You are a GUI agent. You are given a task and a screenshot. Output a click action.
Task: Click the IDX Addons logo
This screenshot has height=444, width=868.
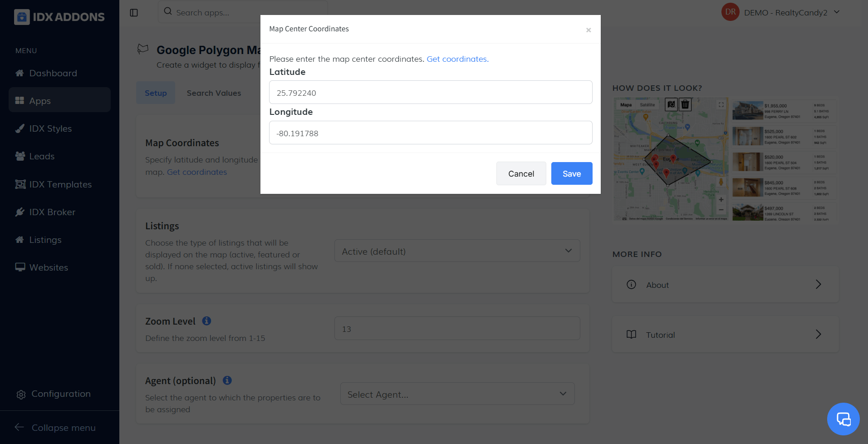tap(59, 17)
